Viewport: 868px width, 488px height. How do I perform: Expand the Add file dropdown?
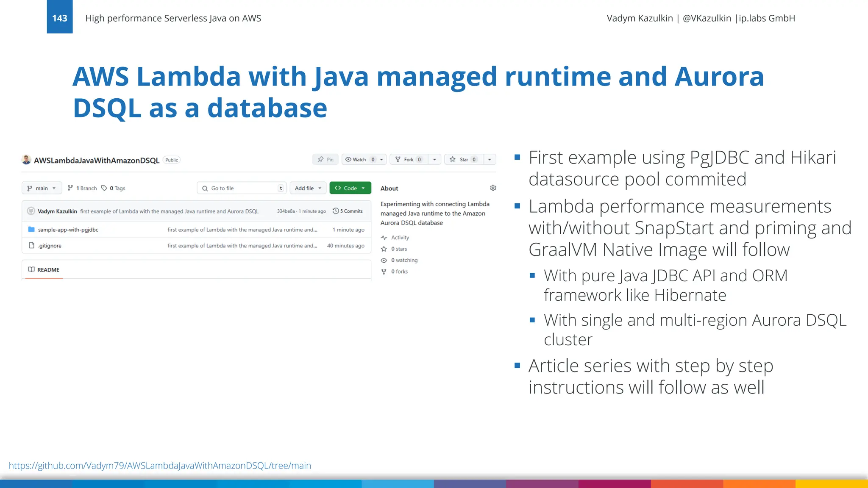click(308, 188)
